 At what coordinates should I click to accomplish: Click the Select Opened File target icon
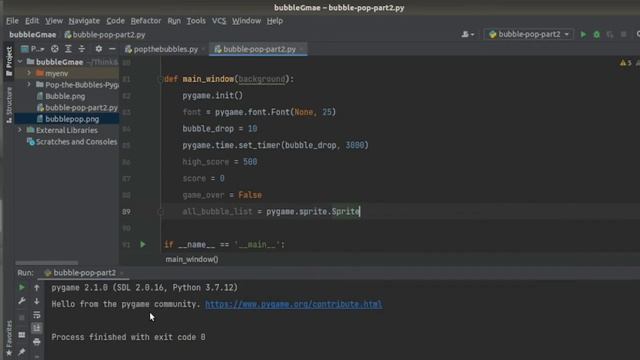(55, 49)
